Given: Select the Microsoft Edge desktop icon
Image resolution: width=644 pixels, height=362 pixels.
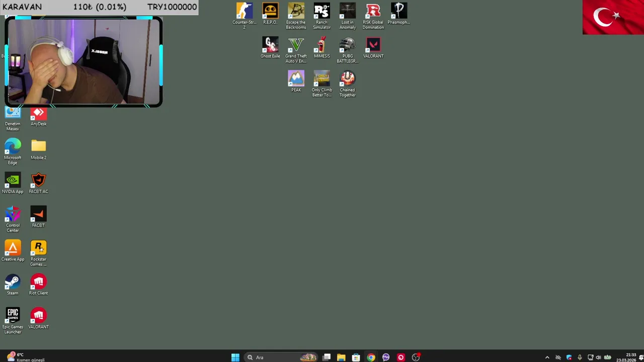Looking at the screenshot, I should pyautogui.click(x=13, y=151).
